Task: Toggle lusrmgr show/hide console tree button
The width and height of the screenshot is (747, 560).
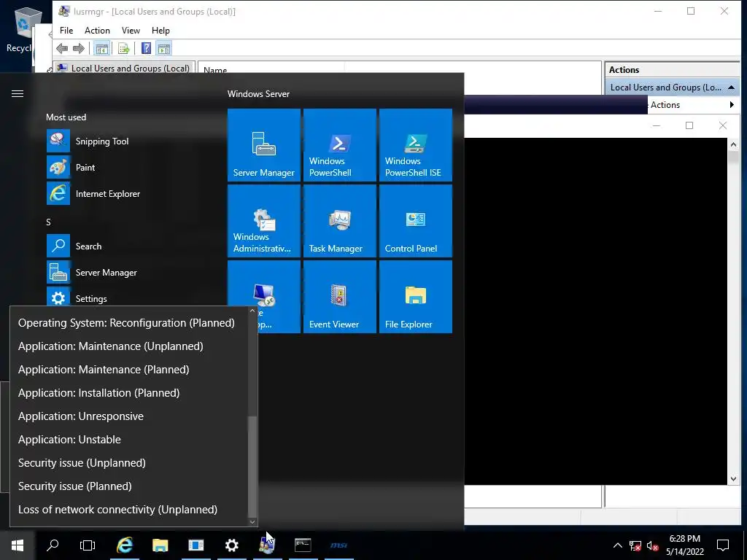Action: click(101, 48)
